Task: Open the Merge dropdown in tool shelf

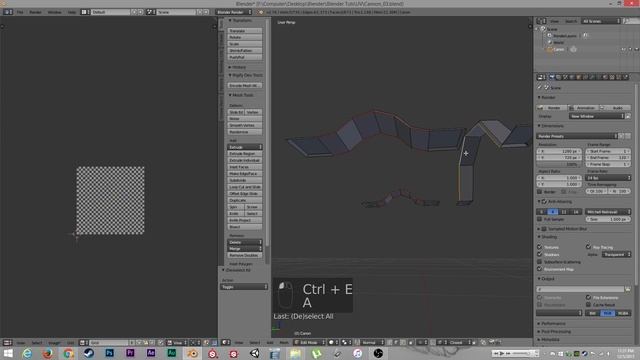Action: 244,249
